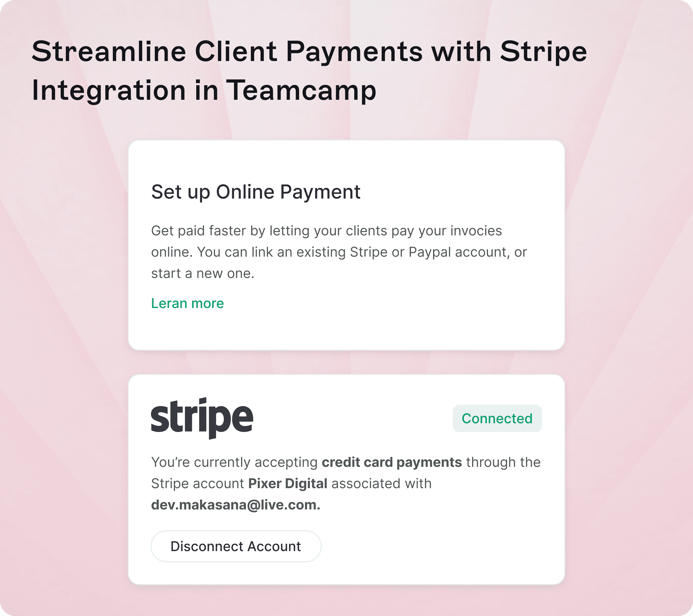Click the Learn more link
693x616 pixels.
coord(186,303)
